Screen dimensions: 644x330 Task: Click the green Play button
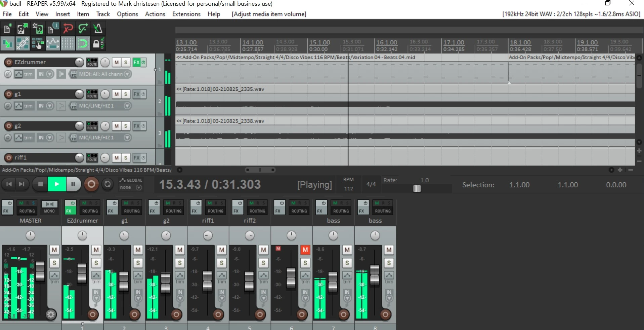(57, 184)
